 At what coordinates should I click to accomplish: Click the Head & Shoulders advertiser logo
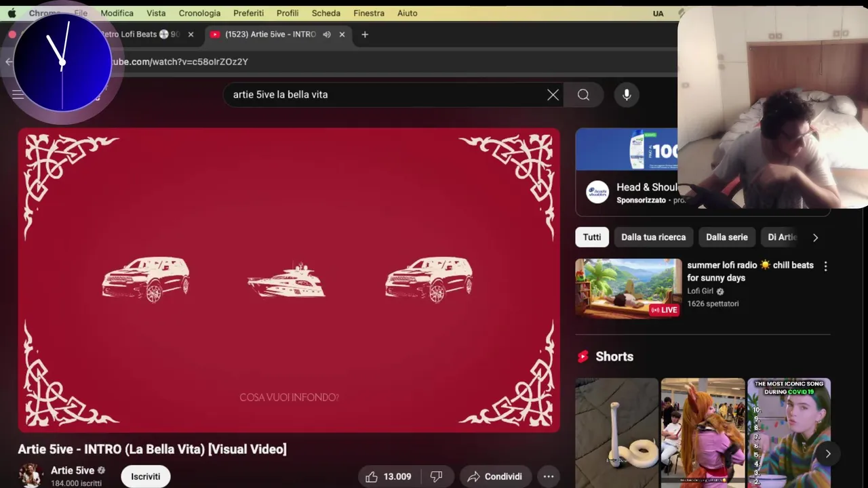pyautogui.click(x=597, y=192)
